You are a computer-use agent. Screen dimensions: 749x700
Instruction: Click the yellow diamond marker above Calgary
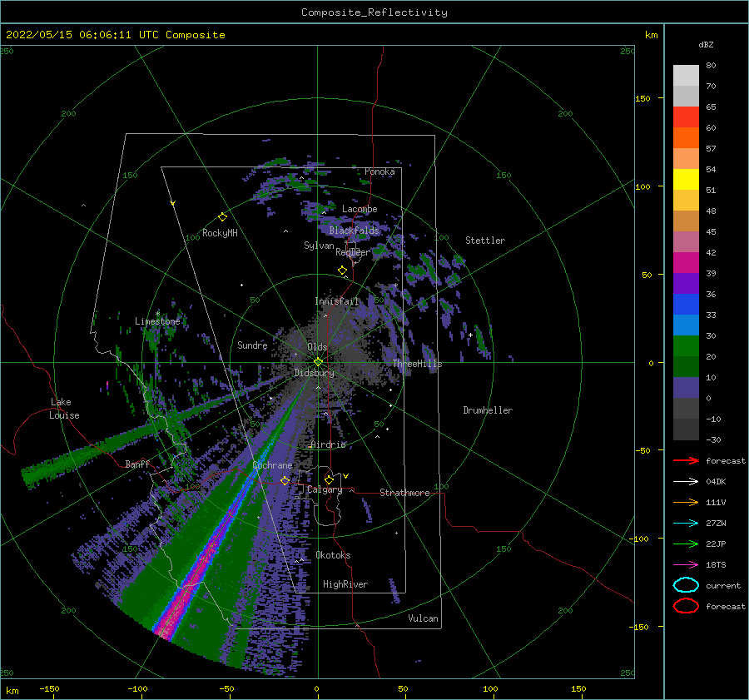tap(329, 479)
